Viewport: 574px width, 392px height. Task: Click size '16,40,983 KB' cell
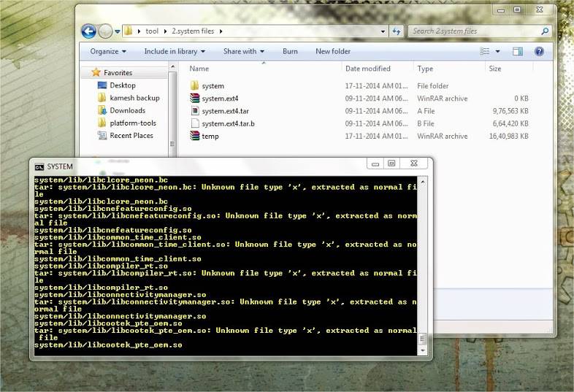(509, 137)
